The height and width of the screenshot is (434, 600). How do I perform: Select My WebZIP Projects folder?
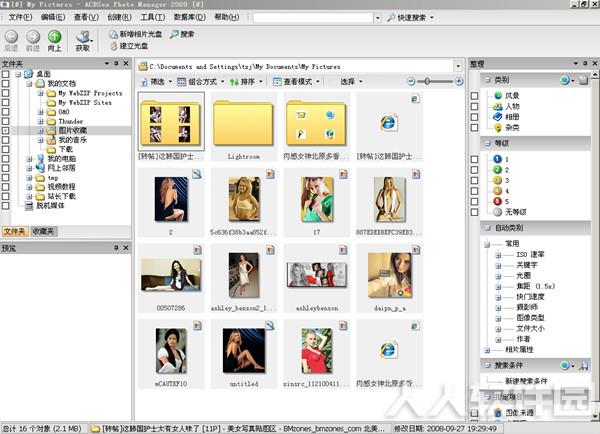(90, 93)
